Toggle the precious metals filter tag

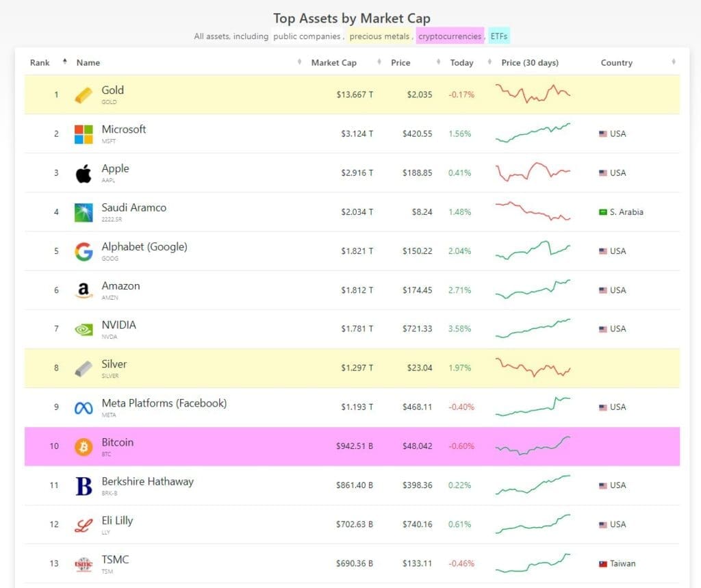click(x=379, y=36)
